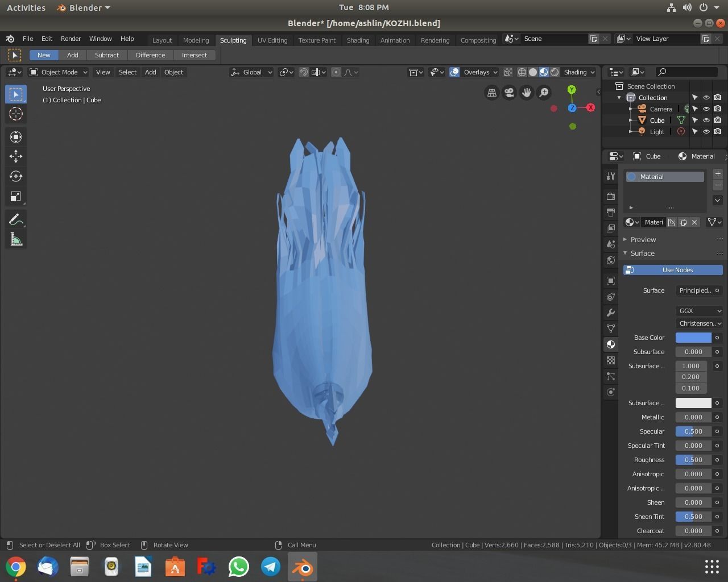Viewport: 728px width, 582px height.
Task: Switch to the Shading workspace tab
Action: pyautogui.click(x=358, y=40)
